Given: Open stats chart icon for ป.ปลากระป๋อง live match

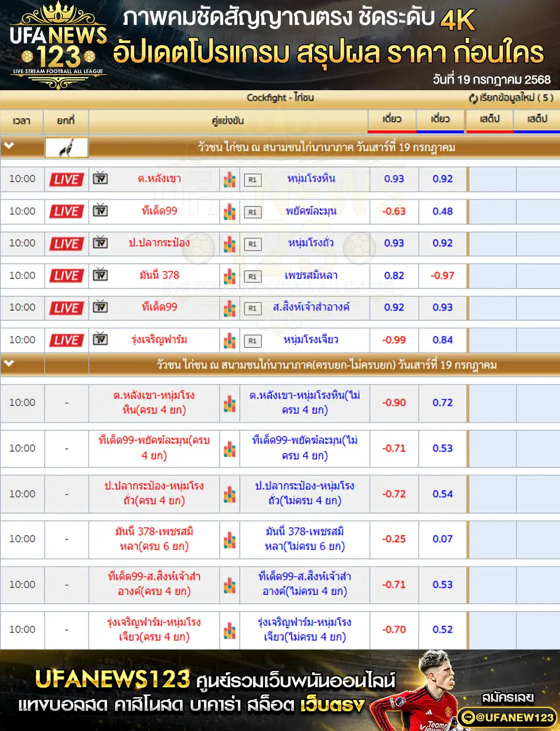Looking at the screenshot, I should 230,244.
